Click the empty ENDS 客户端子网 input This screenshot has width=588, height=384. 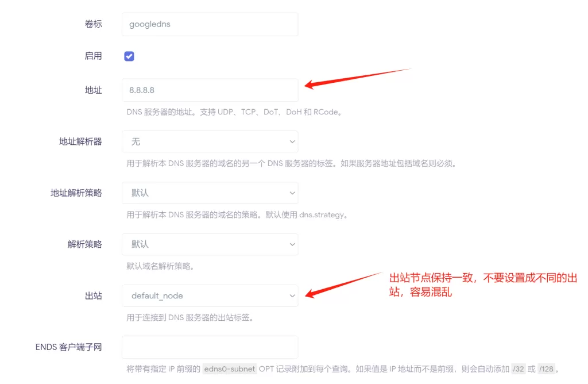tap(210, 347)
